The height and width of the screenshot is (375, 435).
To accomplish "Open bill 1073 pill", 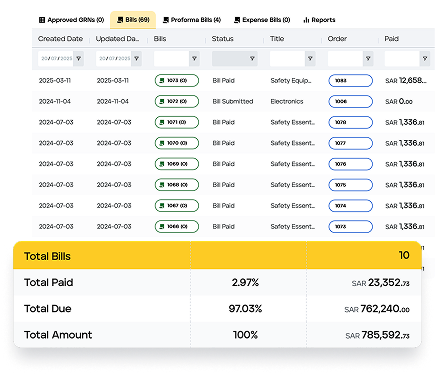I will pos(177,81).
